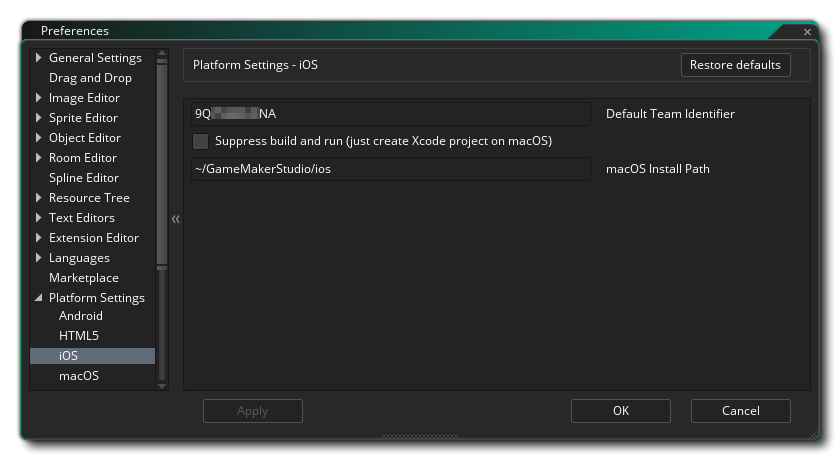Screen dimensions: 840x460
Task: Click the Restore defaults button
Action: point(735,65)
